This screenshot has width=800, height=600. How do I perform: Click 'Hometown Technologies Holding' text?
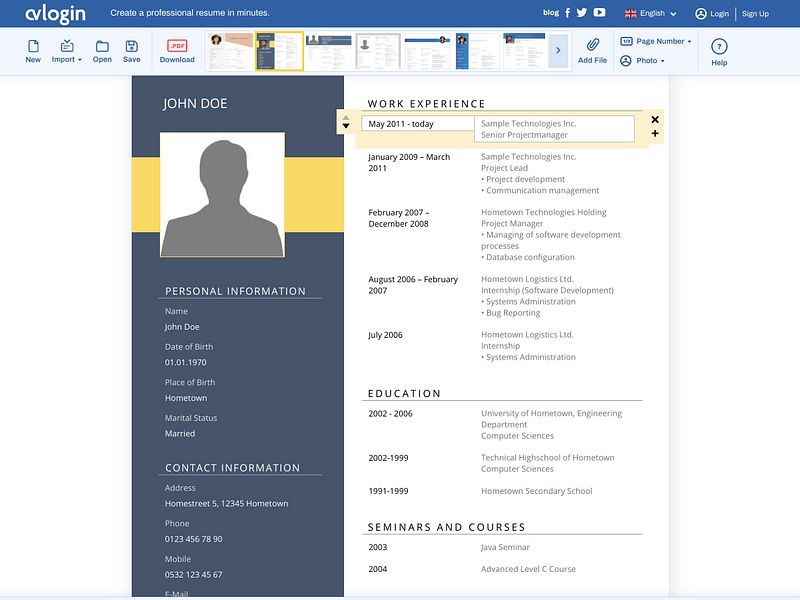pos(543,212)
